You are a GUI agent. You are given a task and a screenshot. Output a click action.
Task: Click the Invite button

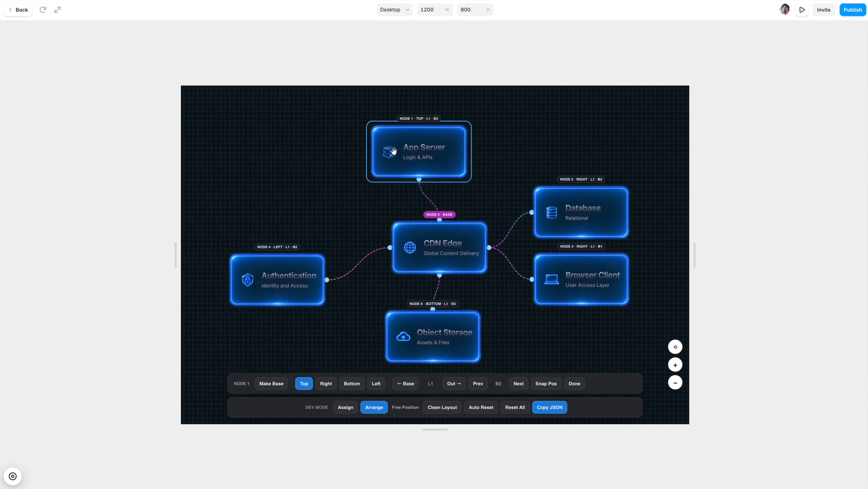pos(824,10)
